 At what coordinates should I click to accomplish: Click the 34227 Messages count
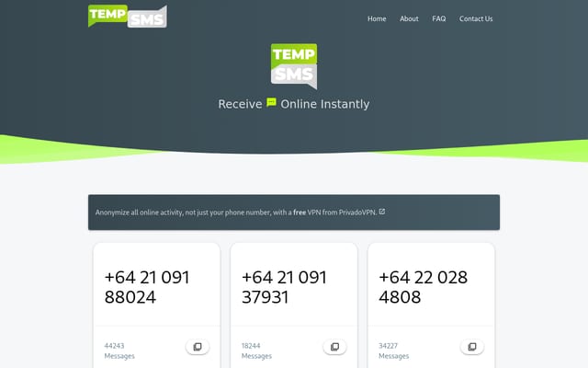[x=394, y=351]
